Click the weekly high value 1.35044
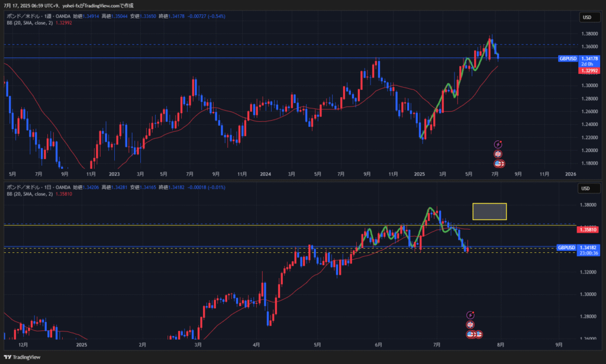The height and width of the screenshot is (364, 606). pyautogui.click(x=120, y=16)
